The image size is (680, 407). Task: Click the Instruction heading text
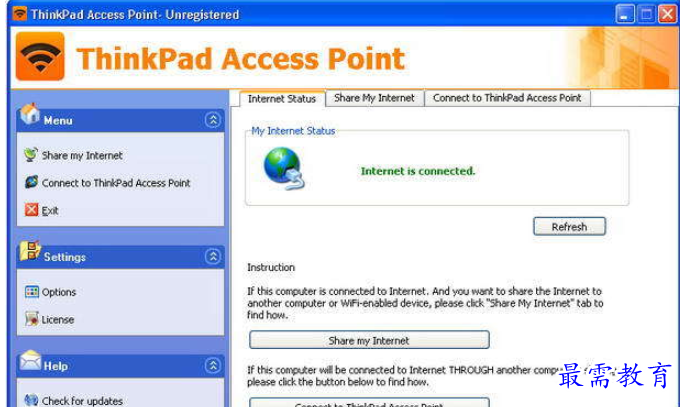click(271, 267)
